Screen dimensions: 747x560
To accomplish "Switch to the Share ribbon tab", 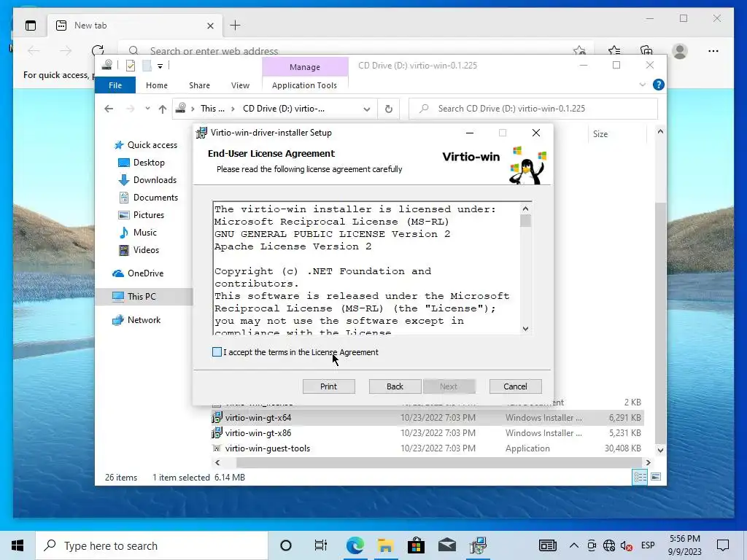I will click(199, 85).
